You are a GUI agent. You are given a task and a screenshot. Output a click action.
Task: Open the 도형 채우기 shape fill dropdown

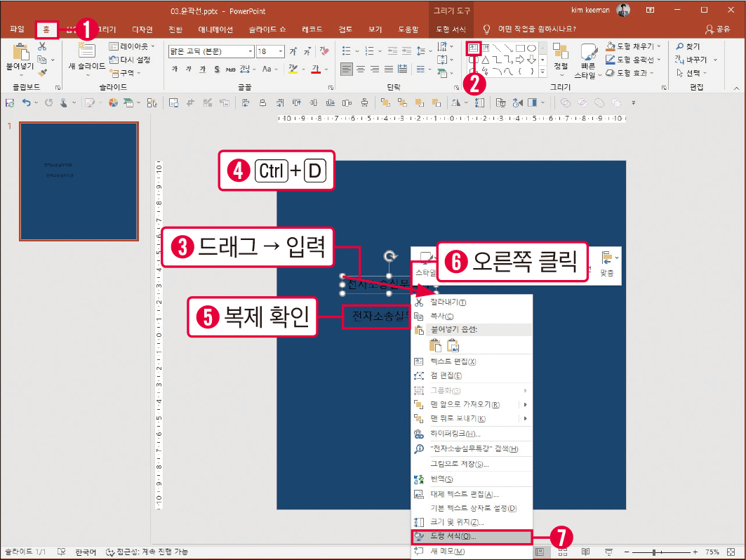pos(633,46)
